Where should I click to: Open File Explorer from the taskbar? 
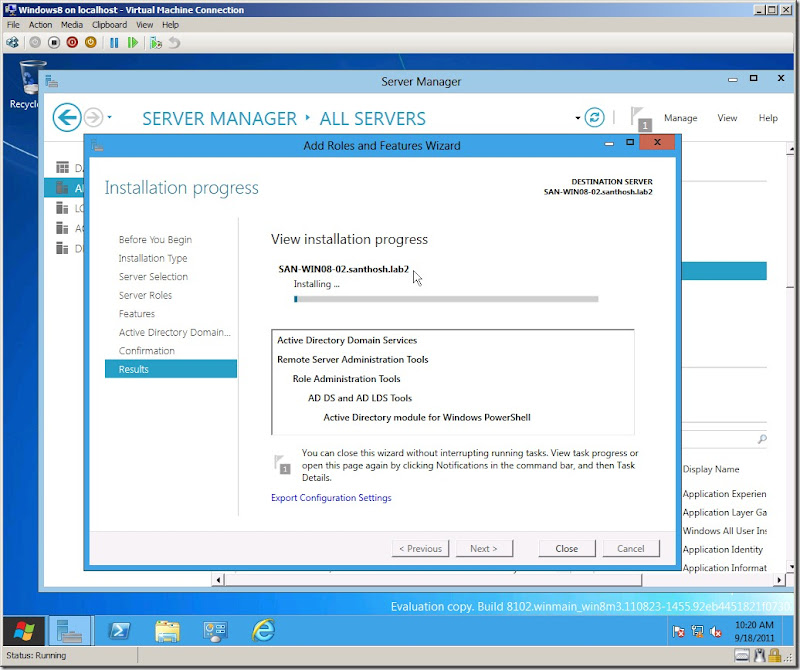[167, 631]
